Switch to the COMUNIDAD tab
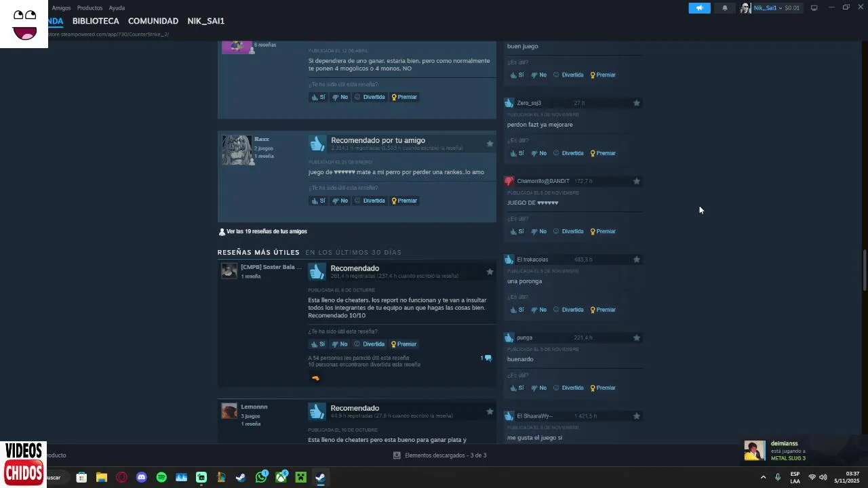868x488 pixels. click(153, 21)
